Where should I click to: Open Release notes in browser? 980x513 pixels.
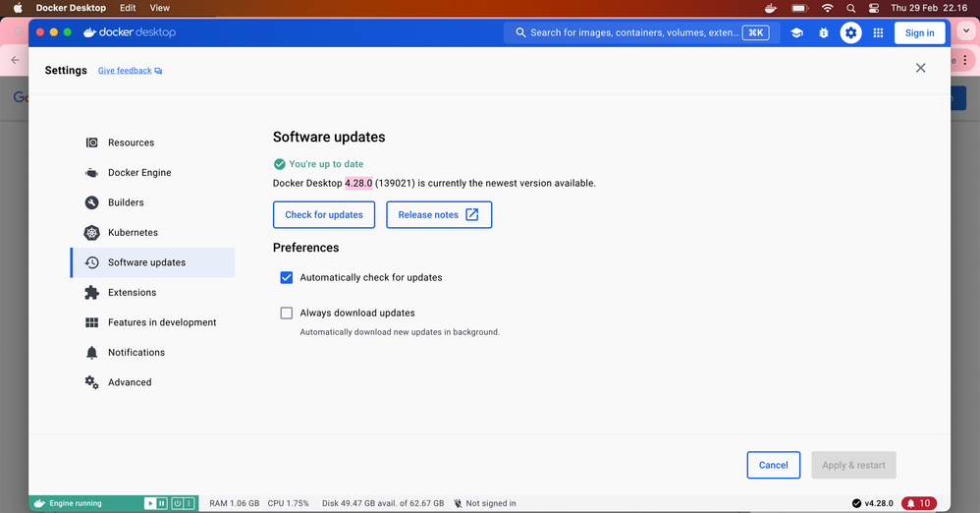coord(439,214)
